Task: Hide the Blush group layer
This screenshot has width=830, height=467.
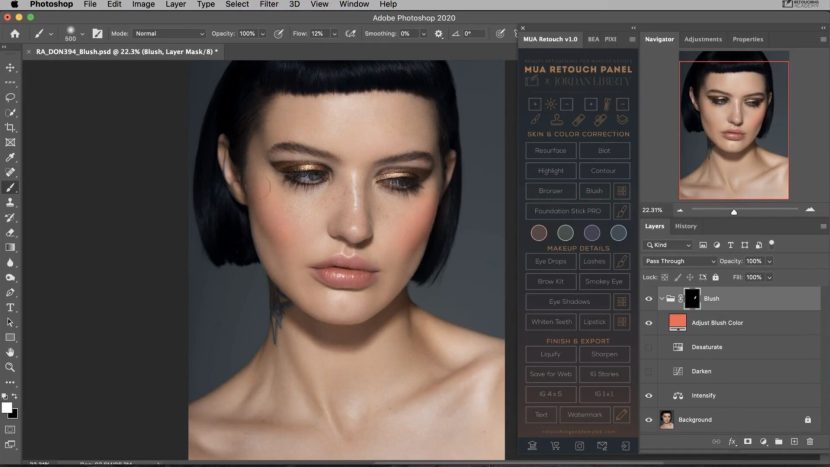Action: tap(648, 299)
